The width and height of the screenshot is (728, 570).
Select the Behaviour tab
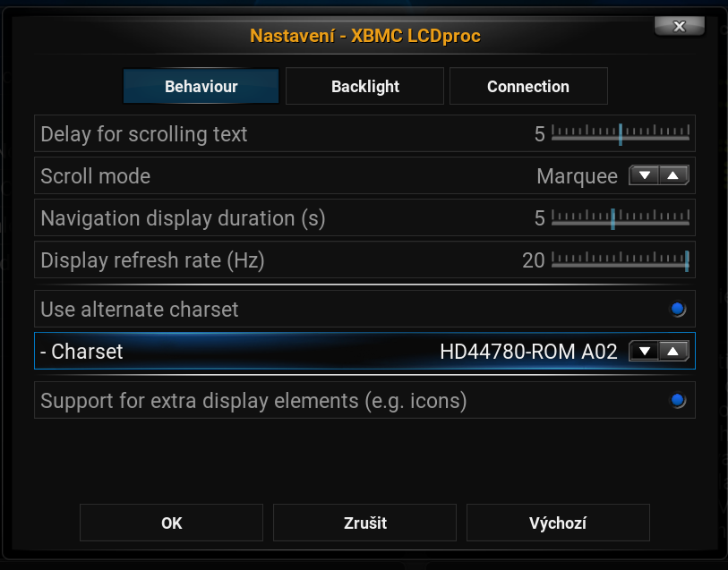[201, 87]
